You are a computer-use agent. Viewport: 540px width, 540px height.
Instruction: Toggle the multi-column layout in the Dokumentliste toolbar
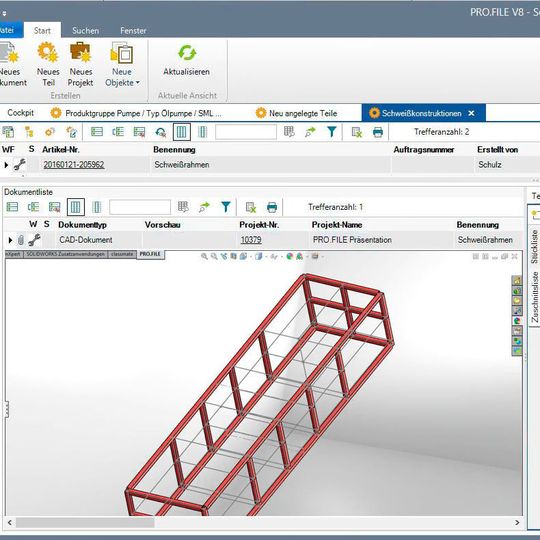tap(76, 207)
